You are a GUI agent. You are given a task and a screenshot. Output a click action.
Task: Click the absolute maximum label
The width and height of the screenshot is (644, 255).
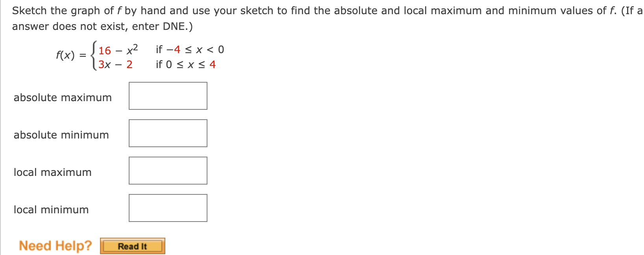tap(62, 98)
